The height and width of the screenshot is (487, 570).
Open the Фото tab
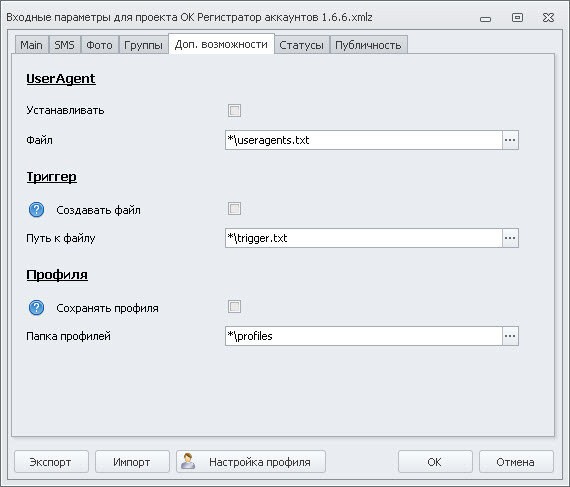(99, 45)
